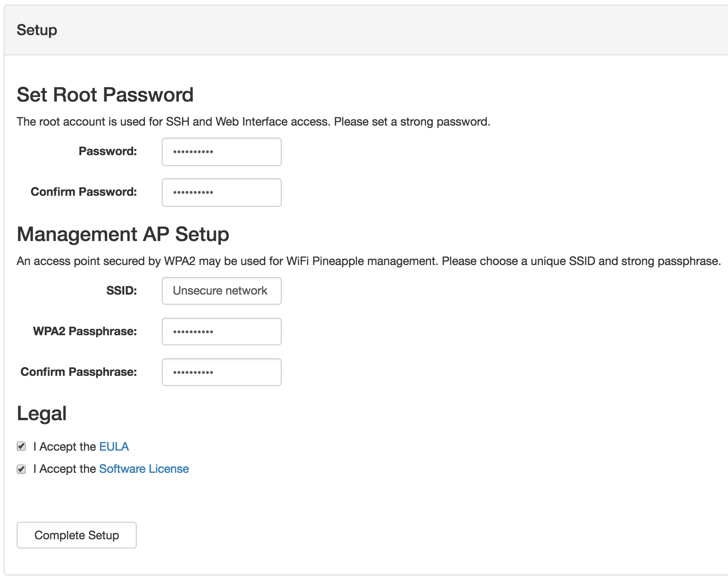Click the Legal section heading

42,414
